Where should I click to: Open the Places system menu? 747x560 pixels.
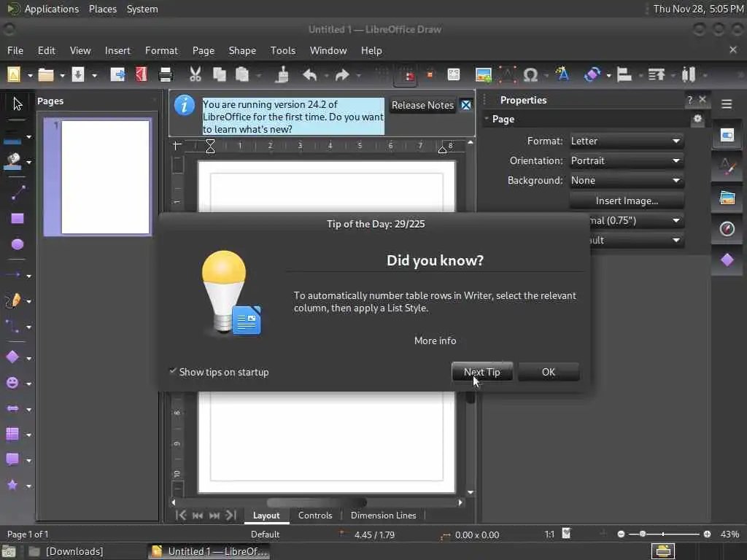click(x=102, y=9)
